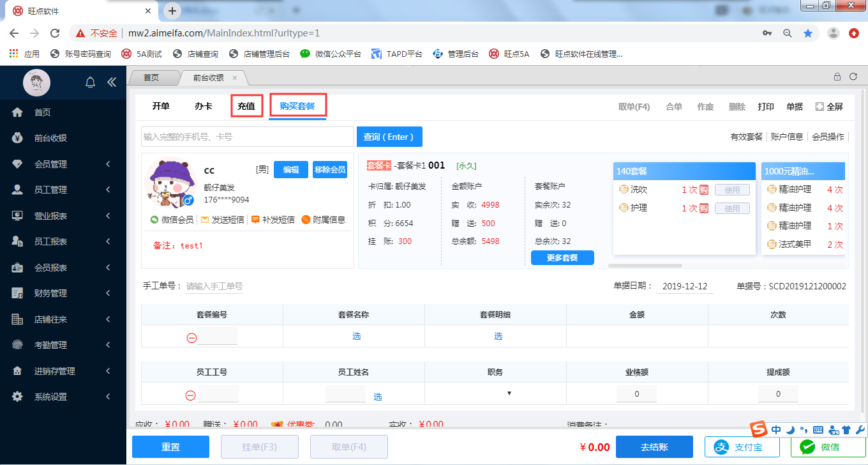Click the refresh icon beside lock icon
The width and height of the screenshot is (868, 465).
click(853, 77)
